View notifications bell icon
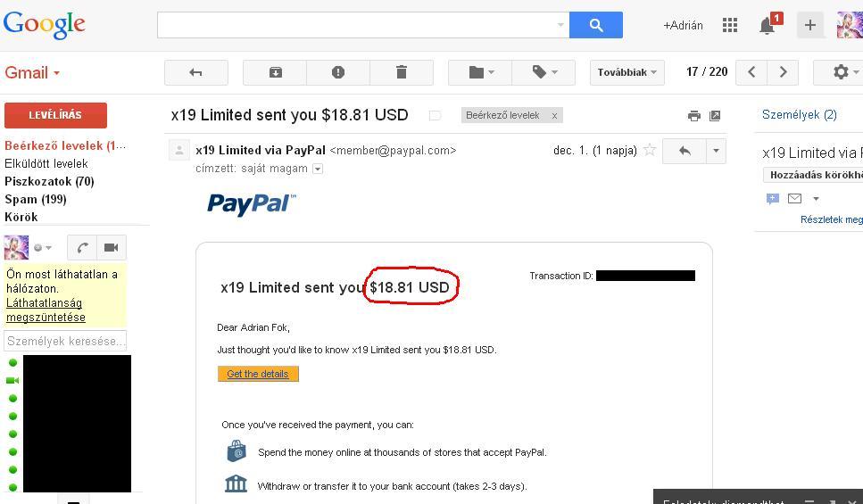Image resolution: width=863 pixels, height=504 pixels. (767, 25)
